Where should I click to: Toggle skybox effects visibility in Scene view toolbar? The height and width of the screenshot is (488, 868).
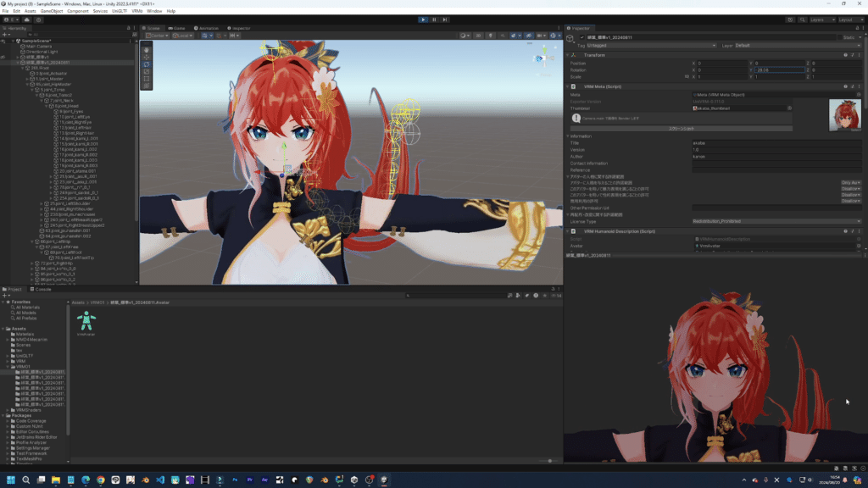tap(515, 36)
